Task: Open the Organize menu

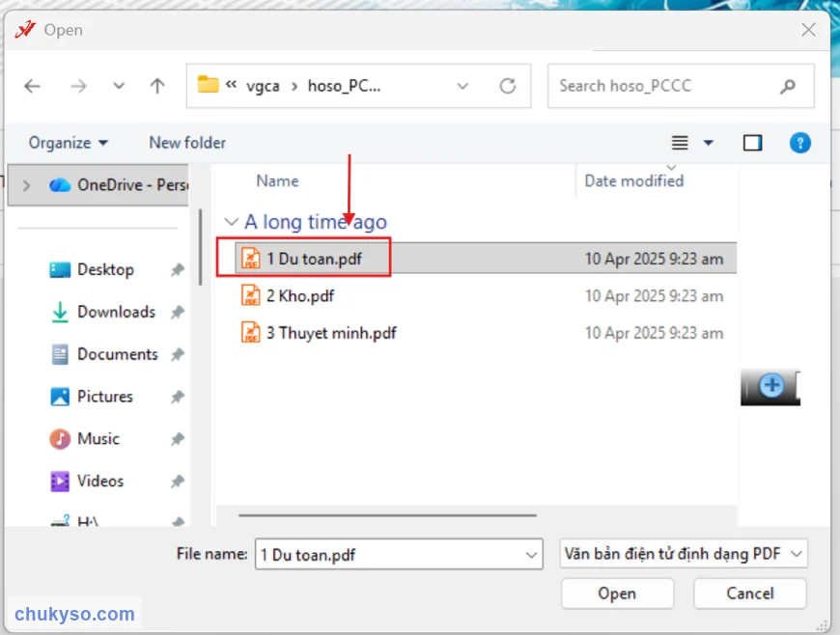Action: [x=69, y=143]
